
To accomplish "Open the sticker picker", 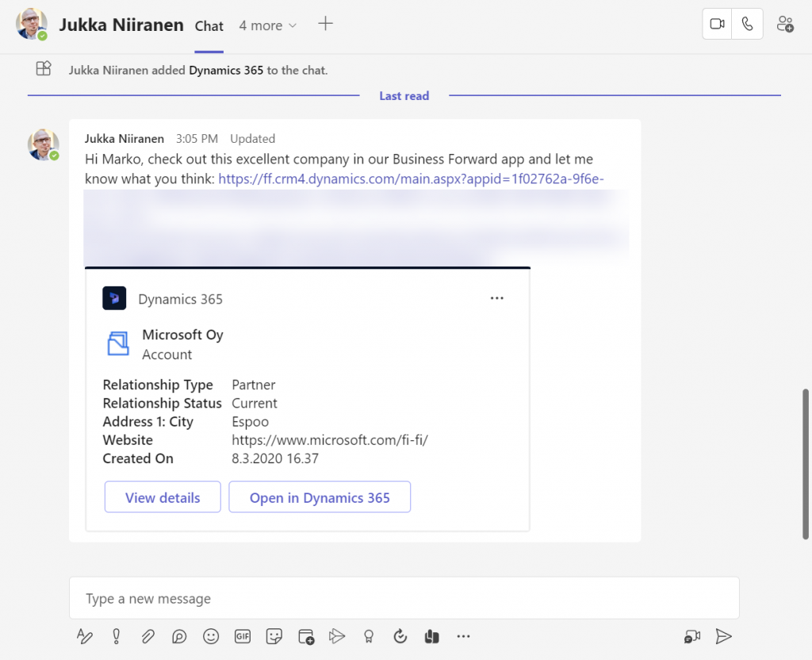I will pos(274,636).
